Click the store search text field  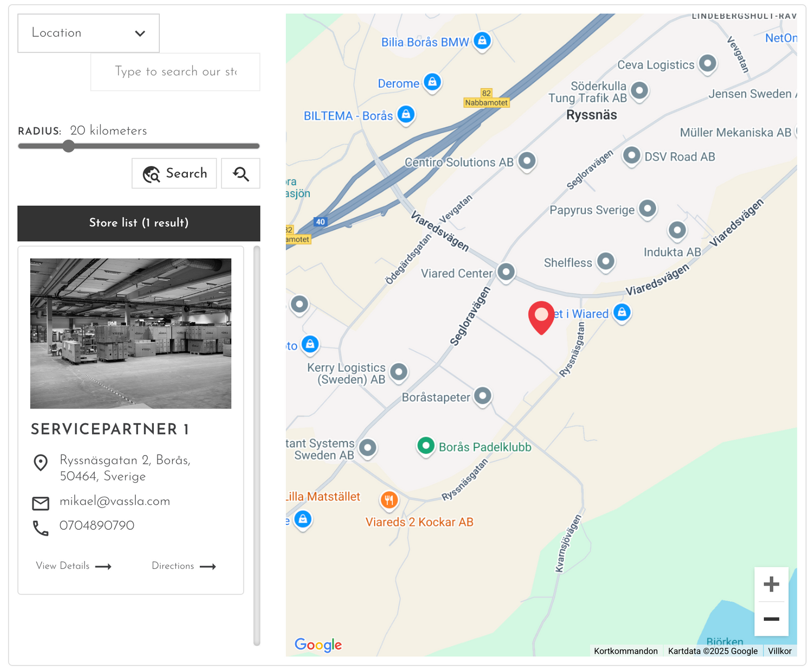tap(175, 72)
